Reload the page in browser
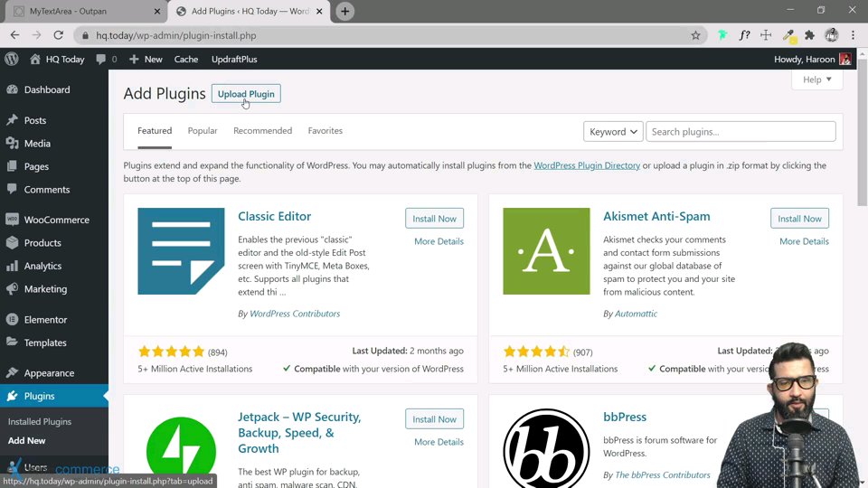This screenshot has height=488, width=868. tap(58, 35)
